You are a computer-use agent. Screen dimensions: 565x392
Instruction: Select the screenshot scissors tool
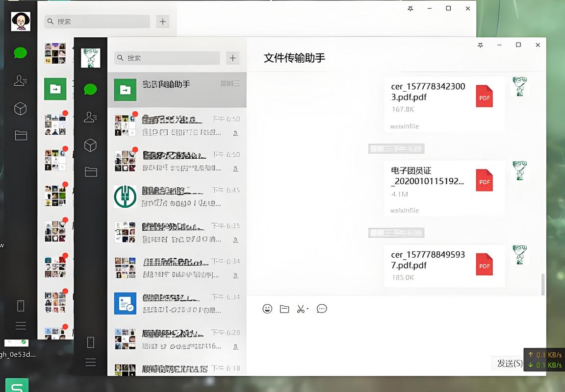tap(301, 309)
